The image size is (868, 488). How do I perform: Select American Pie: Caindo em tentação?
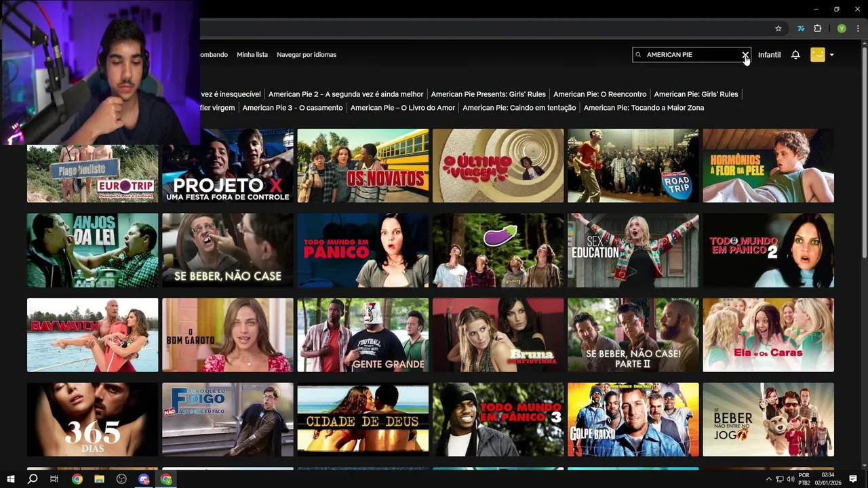[519, 108]
